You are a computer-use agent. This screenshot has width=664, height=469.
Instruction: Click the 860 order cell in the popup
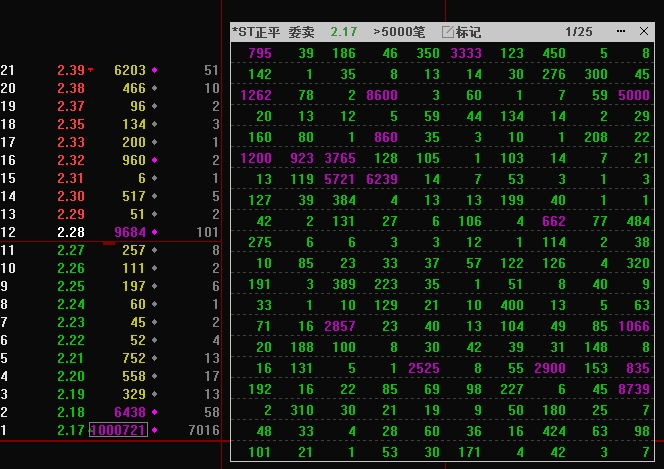tap(386, 137)
